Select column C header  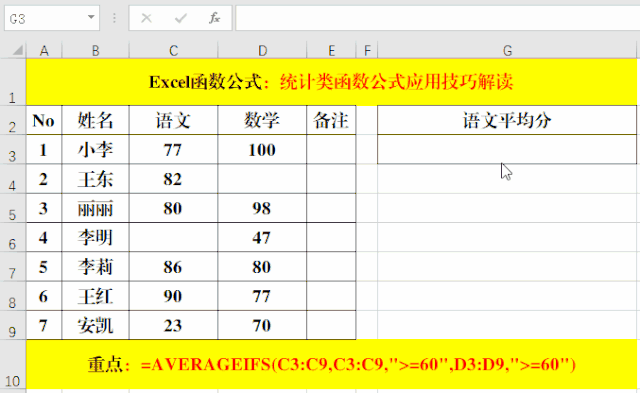click(173, 51)
